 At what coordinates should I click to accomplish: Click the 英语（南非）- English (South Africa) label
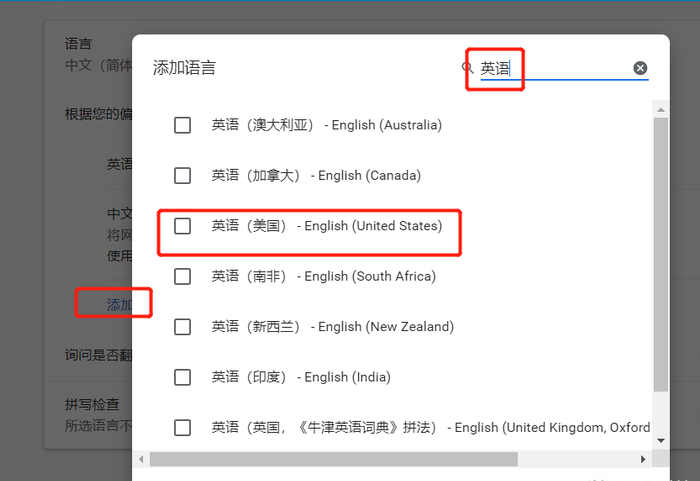pyautogui.click(x=324, y=276)
